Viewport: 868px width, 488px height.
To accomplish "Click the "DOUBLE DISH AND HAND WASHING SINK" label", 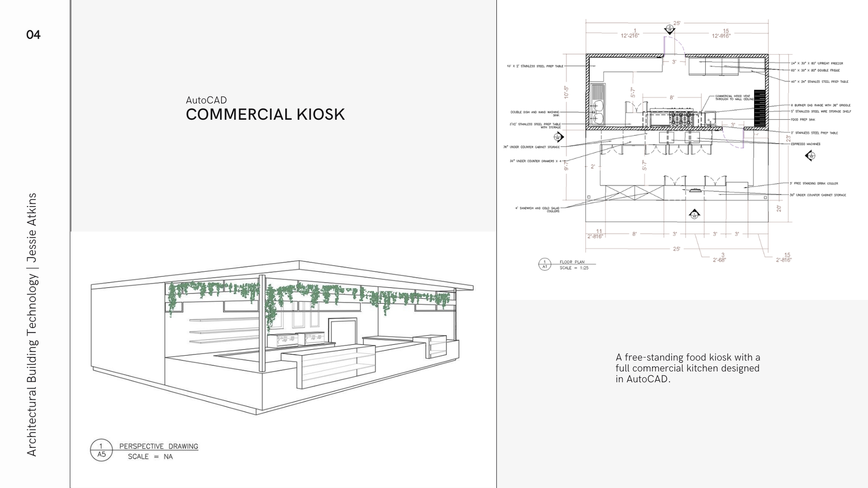I will [535, 113].
